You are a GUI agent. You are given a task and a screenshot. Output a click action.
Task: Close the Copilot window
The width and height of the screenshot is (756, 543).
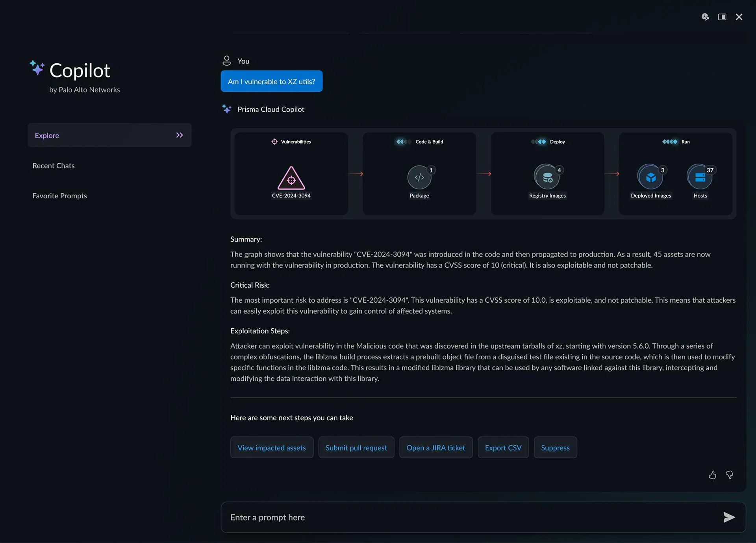tap(739, 17)
